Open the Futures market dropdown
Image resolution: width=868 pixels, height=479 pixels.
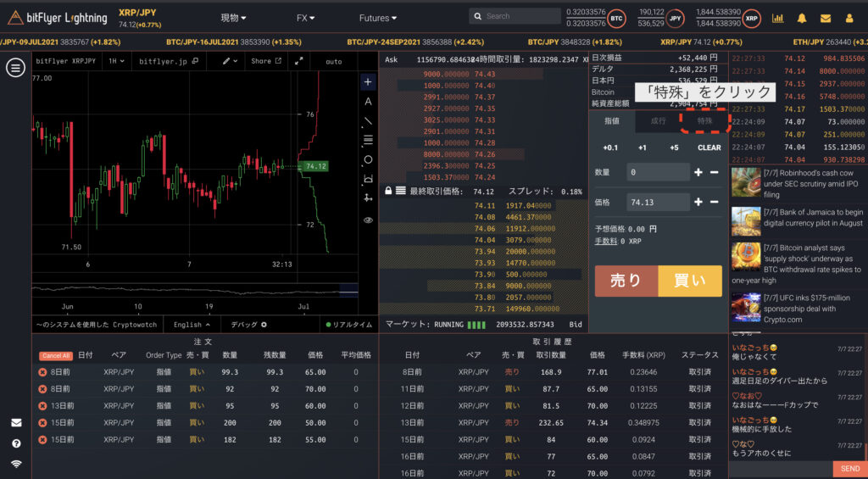pyautogui.click(x=377, y=19)
